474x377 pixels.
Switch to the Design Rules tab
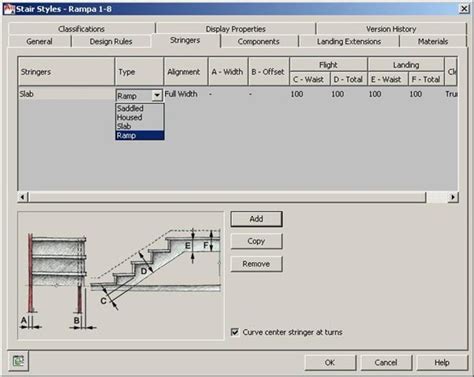[x=111, y=41]
